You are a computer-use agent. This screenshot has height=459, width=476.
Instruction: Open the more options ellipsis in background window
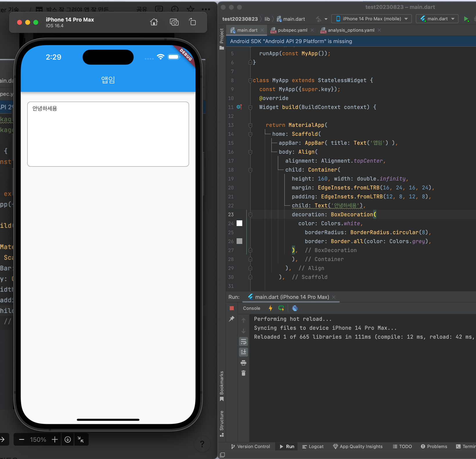[206, 9]
